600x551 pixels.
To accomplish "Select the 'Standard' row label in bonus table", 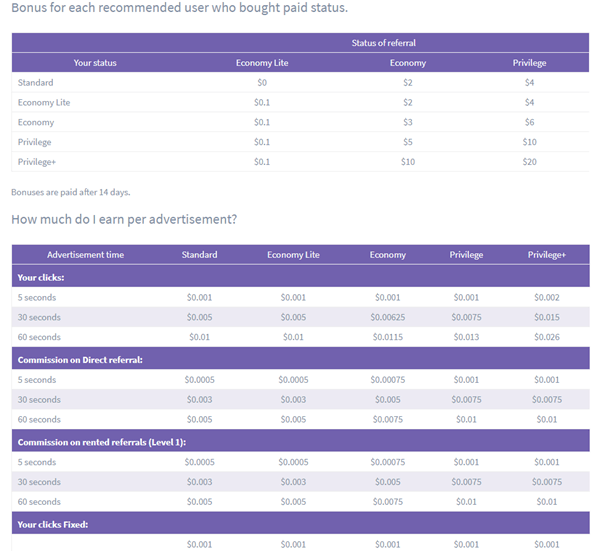I will (36, 83).
